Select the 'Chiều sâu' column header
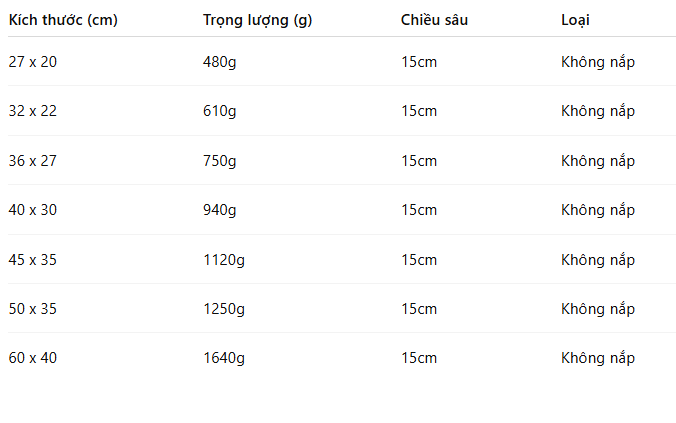Image resolution: width=676 pixels, height=423 pixels. pos(434,20)
